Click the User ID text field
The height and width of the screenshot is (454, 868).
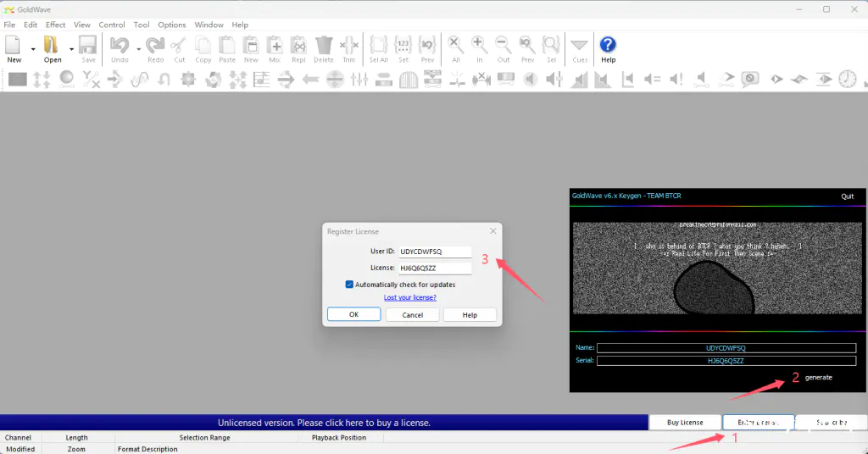click(435, 252)
